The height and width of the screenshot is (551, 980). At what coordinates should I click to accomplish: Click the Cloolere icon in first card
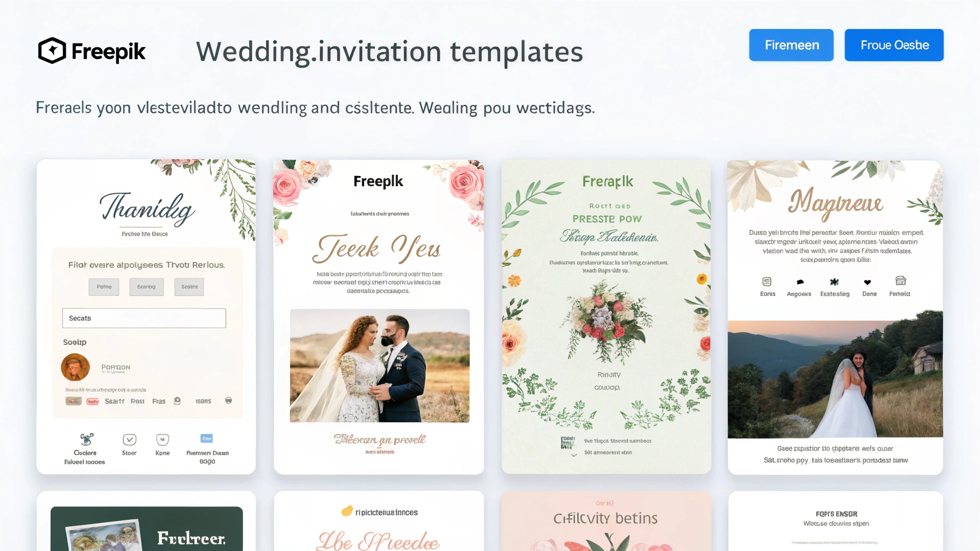coord(86,439)
